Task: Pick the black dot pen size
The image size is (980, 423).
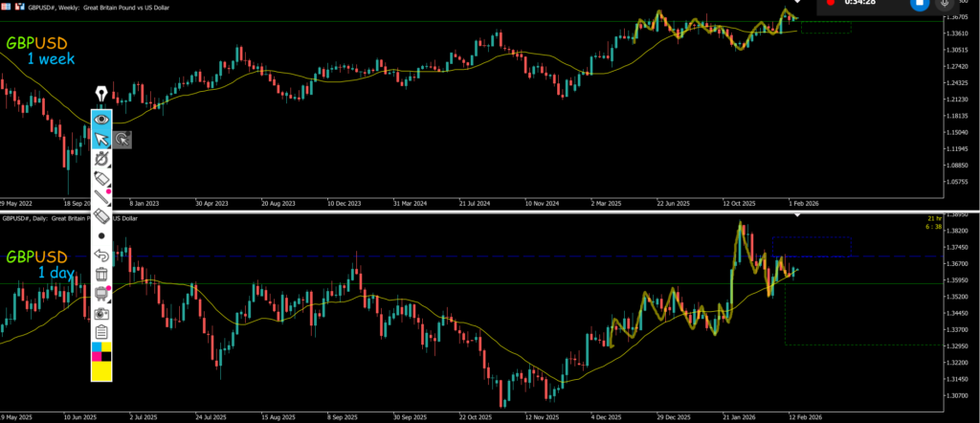Action: [101, 235]
